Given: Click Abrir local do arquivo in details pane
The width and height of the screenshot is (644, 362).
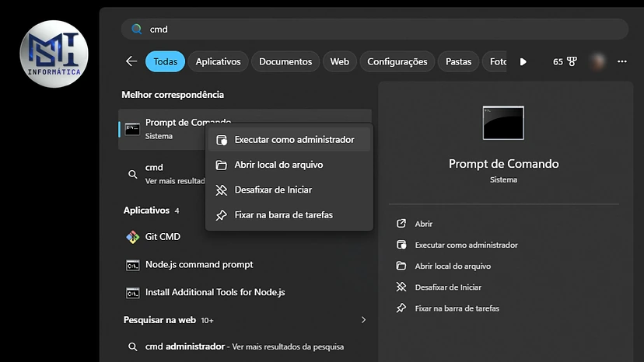Looking at the screenshot, I should [x=453, y=266].
